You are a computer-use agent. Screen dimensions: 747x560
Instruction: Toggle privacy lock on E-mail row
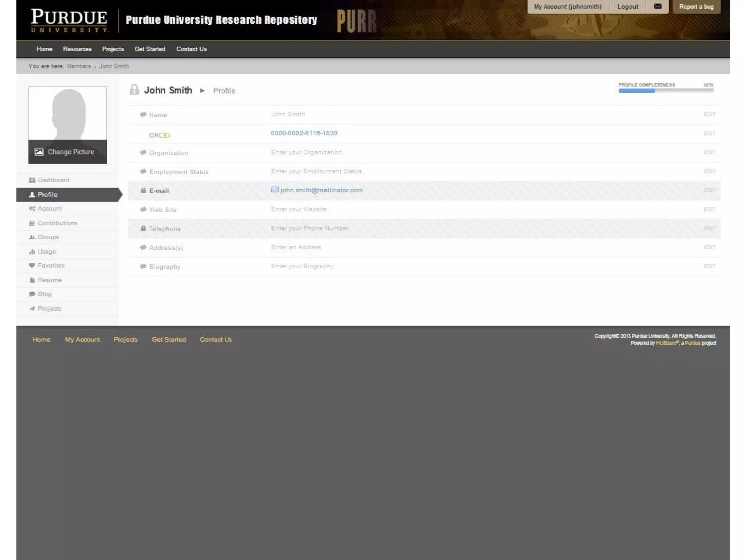pos(143,190)
